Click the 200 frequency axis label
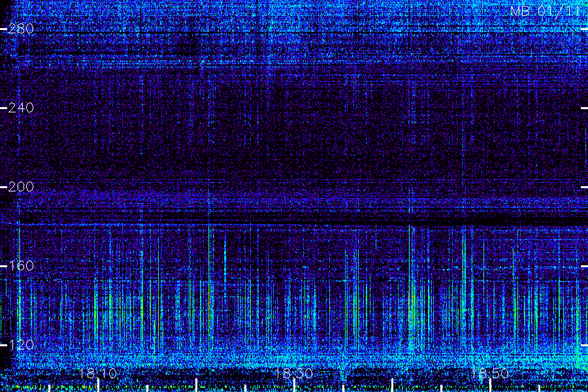 click(21, 187)
